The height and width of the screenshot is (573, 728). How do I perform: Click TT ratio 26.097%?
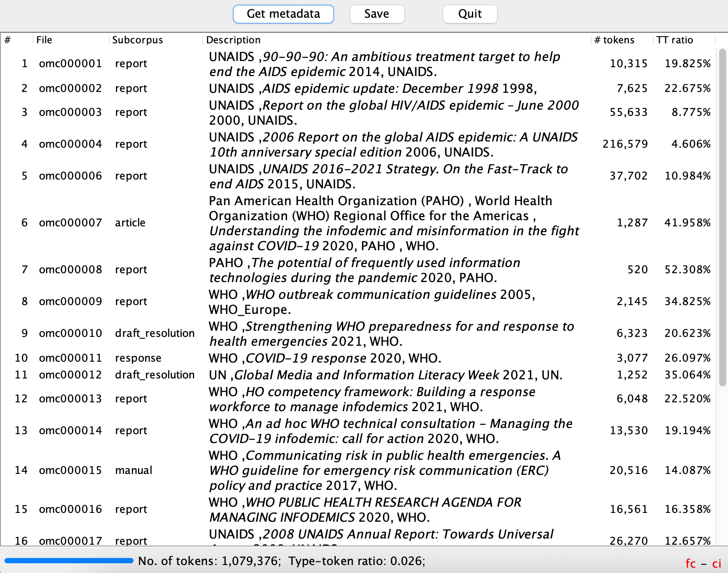point(688,358)
